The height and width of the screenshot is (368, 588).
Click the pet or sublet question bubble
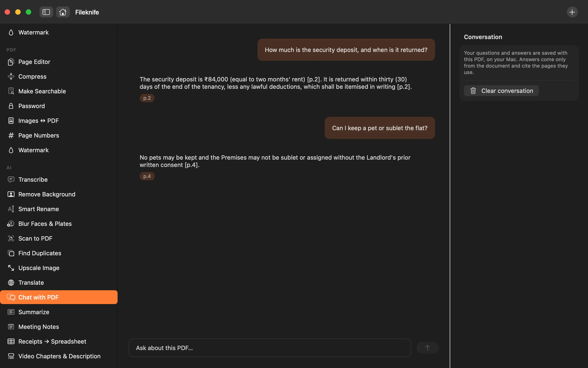coord(379,128)
